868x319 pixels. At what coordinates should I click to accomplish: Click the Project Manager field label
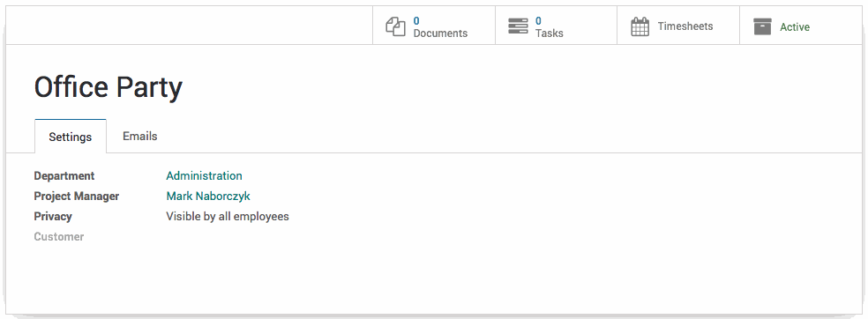coord(77,197)
